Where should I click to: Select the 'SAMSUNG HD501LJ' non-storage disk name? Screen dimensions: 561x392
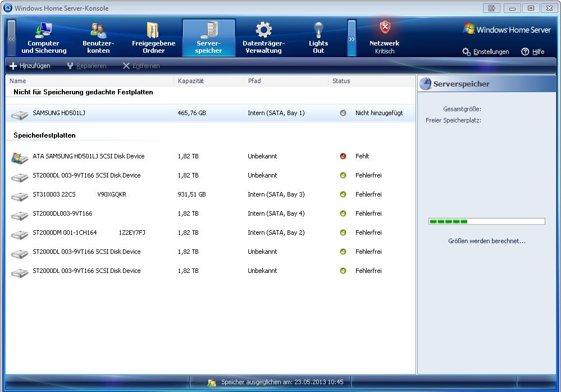coord(59,113)
